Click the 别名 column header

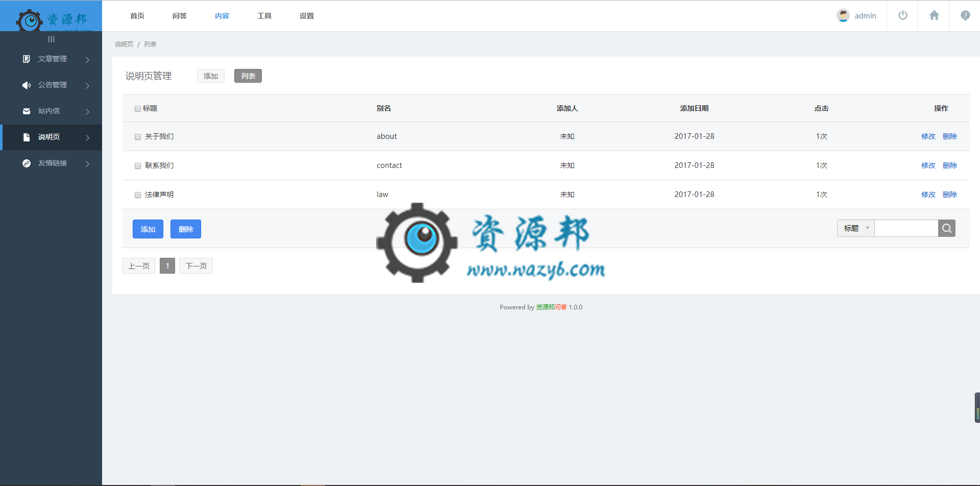tap(384, 108)
